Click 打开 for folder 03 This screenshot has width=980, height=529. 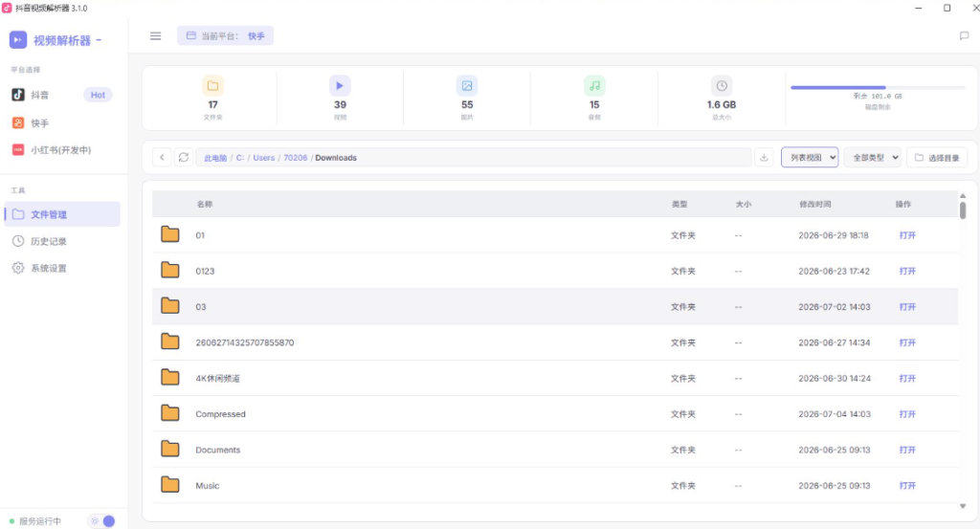(x=907, y=307)
